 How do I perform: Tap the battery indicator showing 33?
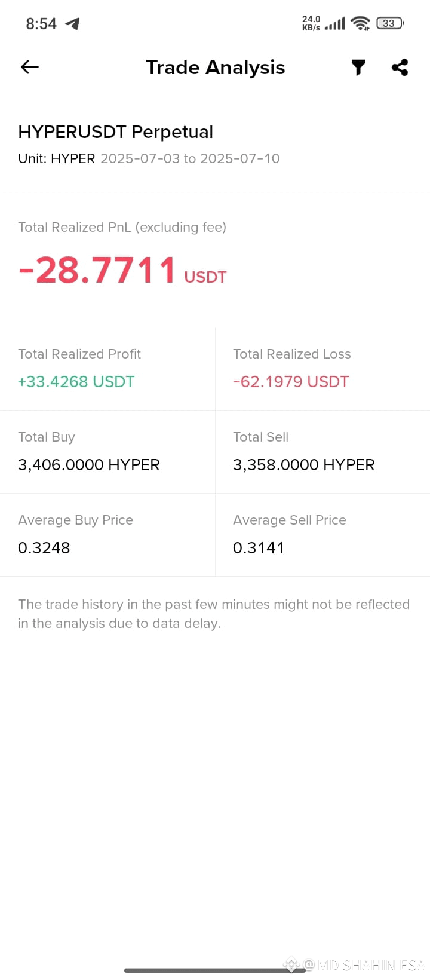(390, 23)
